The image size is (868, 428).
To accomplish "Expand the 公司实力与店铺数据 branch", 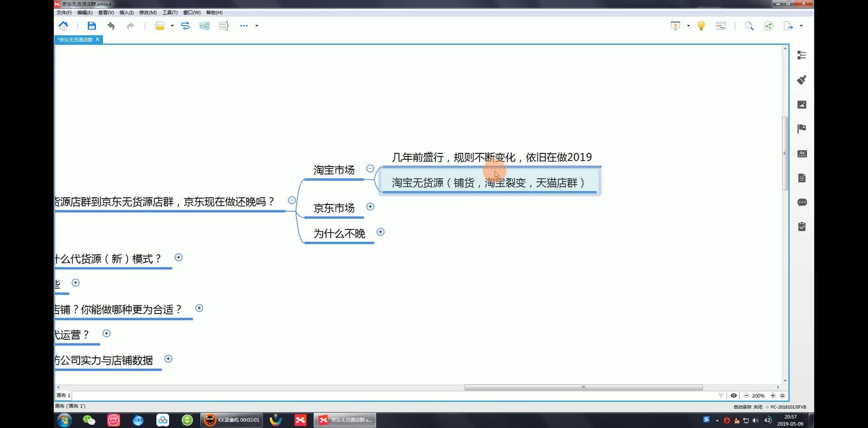I will [x=168, y=358].
